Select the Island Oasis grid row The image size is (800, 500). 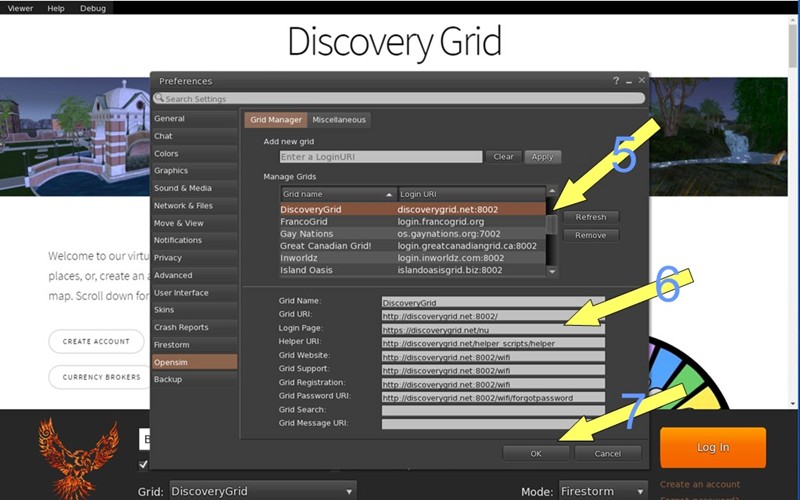pos(413,270)
